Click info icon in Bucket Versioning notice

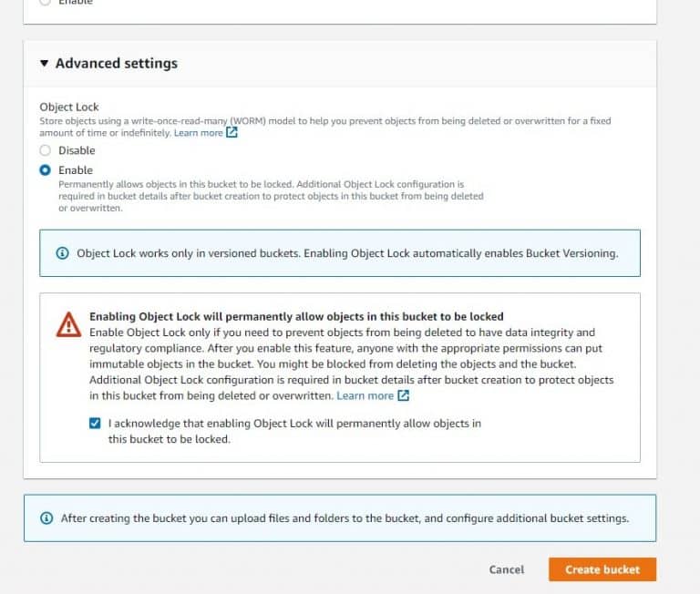click(x=62, y=253)
